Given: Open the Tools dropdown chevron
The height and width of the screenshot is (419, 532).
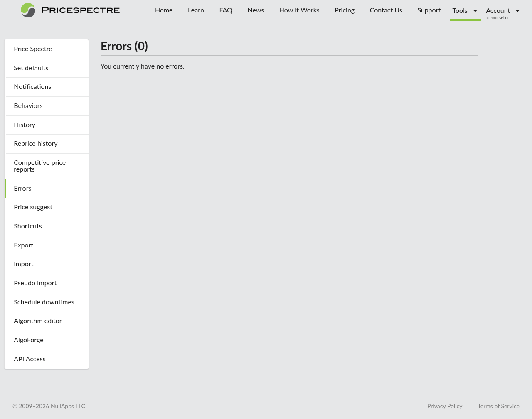Looking at the screenshot, I should 475,10.
